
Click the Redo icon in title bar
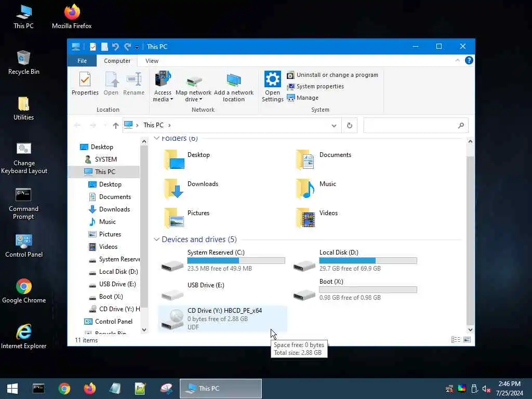coord(128,46)
